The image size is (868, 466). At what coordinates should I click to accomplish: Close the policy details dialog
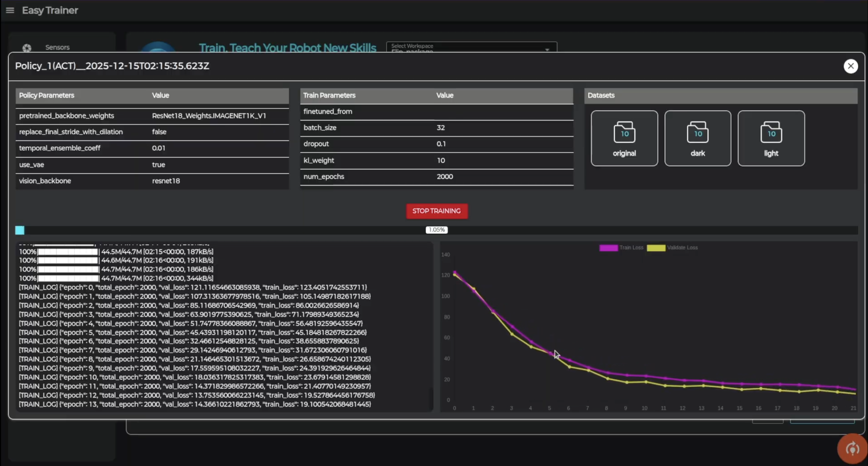tap(850, 66)
